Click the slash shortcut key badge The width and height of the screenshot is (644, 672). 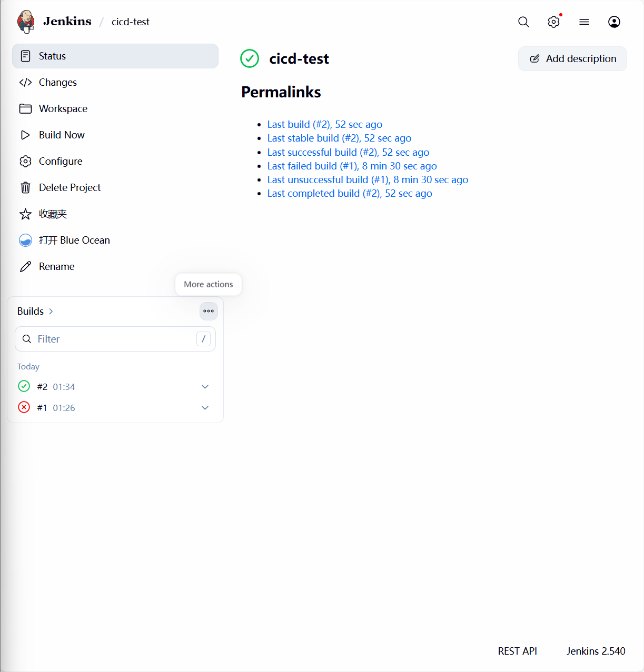click(x=203, y=339)
